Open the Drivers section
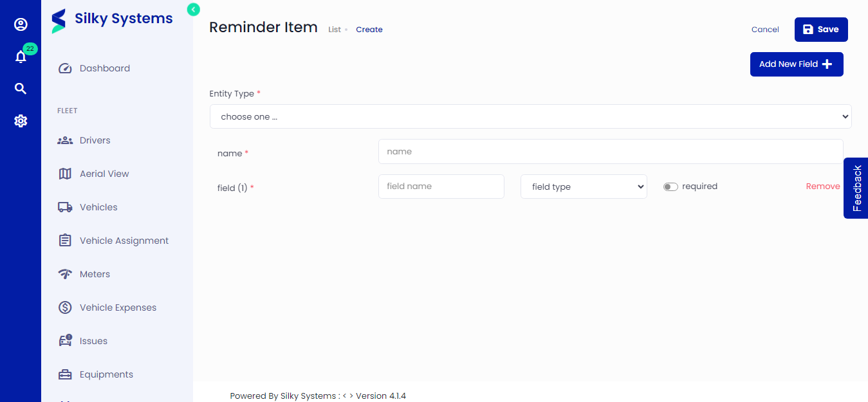Screen dimensions: 868x402 (94, 140)
